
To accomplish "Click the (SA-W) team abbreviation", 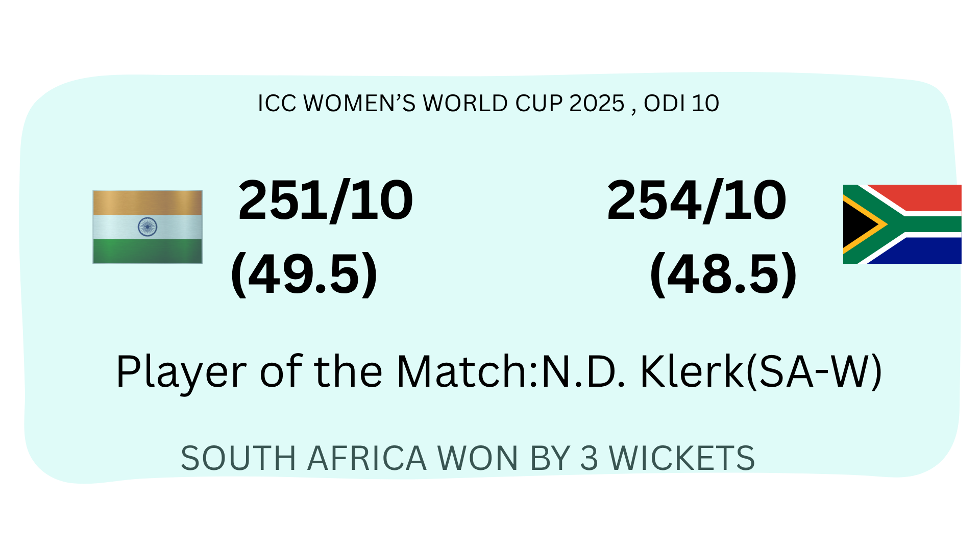I will coord(815,371).
